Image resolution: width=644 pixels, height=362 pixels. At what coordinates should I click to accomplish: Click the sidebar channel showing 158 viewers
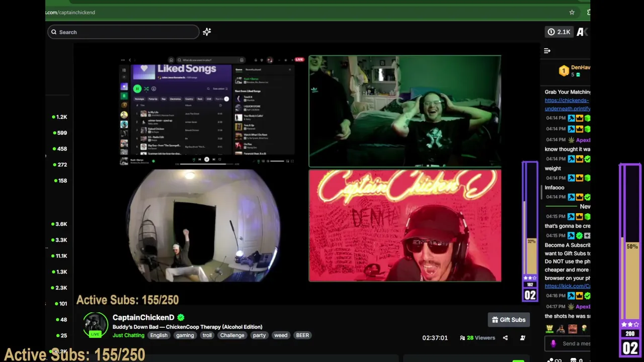(60, 180)
